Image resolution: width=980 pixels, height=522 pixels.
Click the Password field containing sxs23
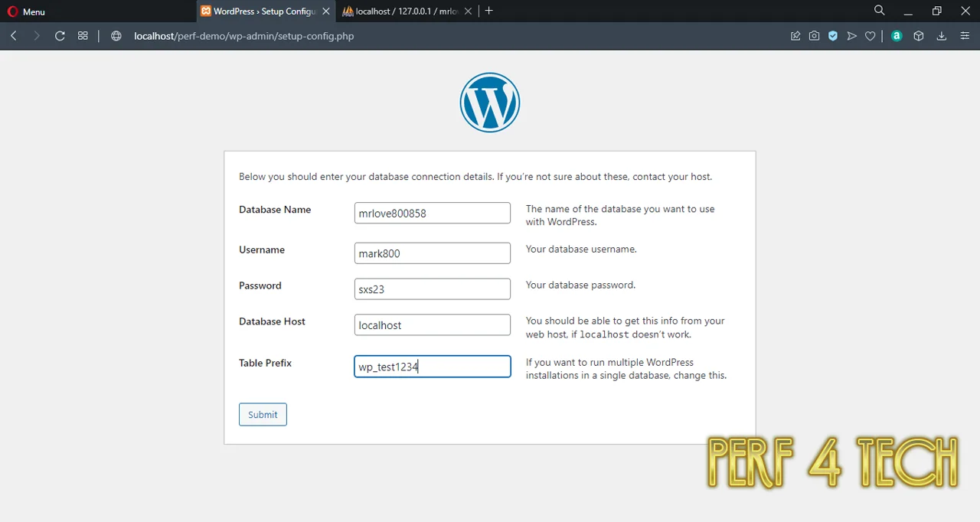pyautogui.click(x=433, y=289)
